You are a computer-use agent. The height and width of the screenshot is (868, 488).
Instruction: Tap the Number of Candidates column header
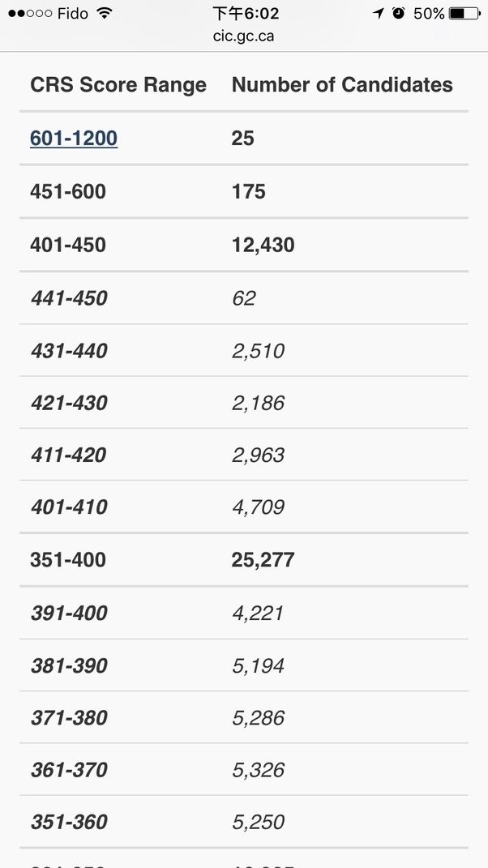[x=342, y=84]
